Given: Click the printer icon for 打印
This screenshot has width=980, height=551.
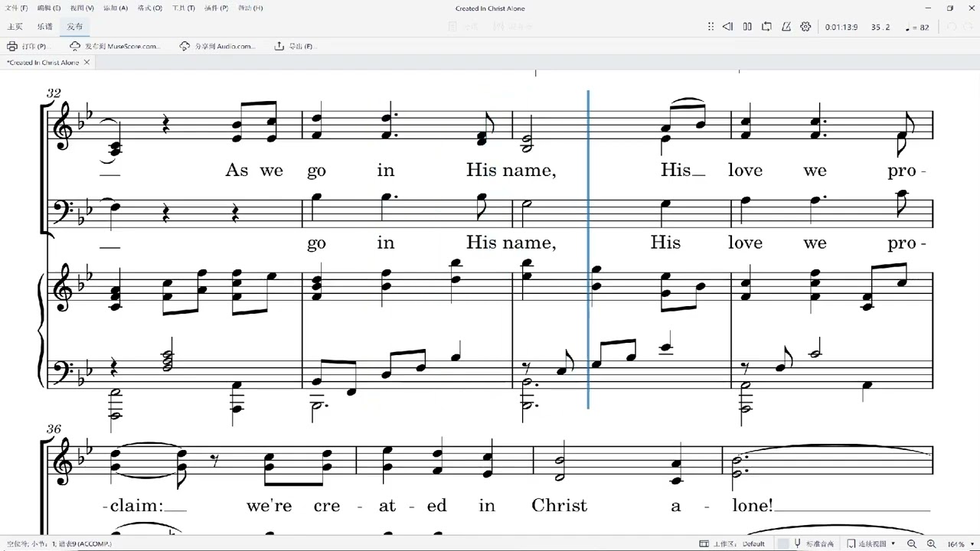Looking at the screenshot, I should click(x=12, y=46).
